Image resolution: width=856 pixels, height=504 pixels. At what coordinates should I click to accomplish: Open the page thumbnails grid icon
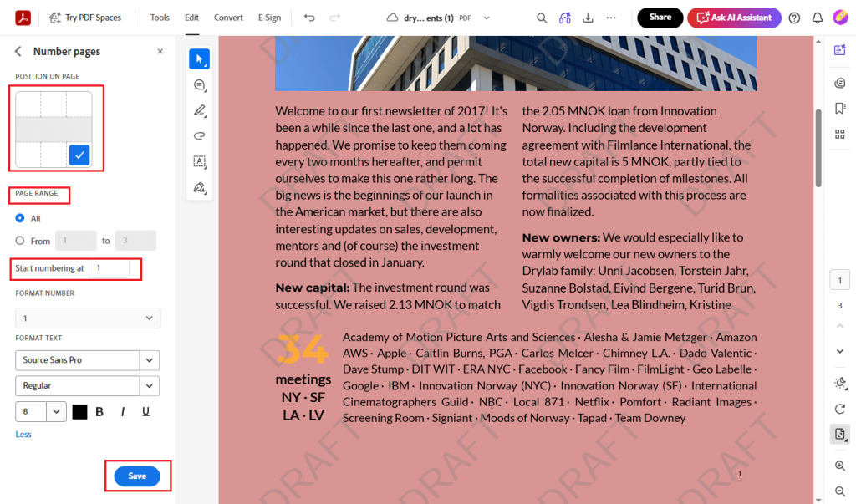click(x=839, y=134)
